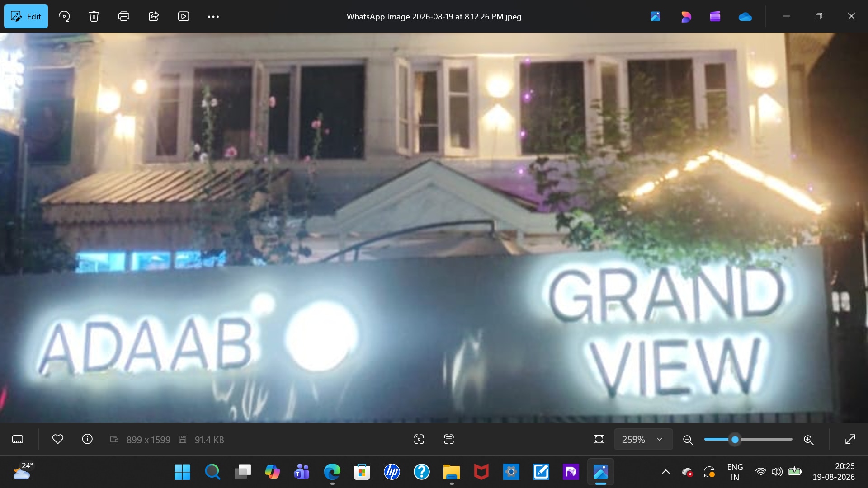Image resolution: width=868 pixels, height=488 pixels.
Task: Open the blue gear settings app on the taskbar
Action: (x=511, y=472)
